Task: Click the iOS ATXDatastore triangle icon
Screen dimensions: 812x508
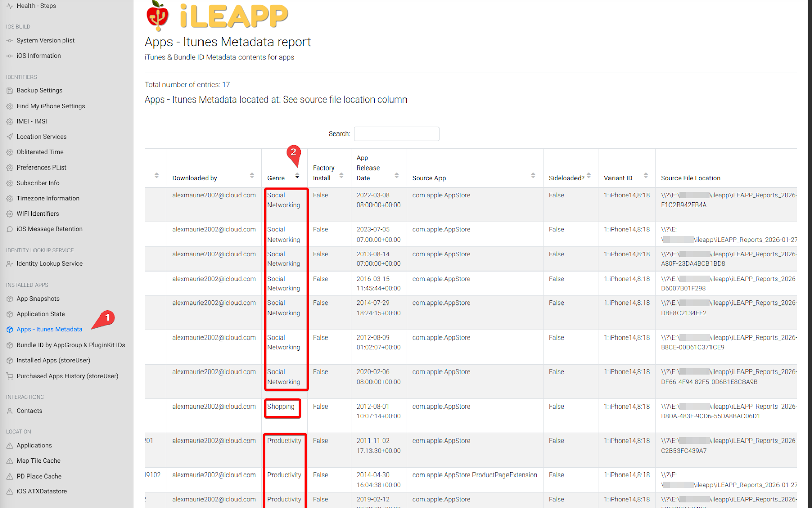Action: coord(10,492)
